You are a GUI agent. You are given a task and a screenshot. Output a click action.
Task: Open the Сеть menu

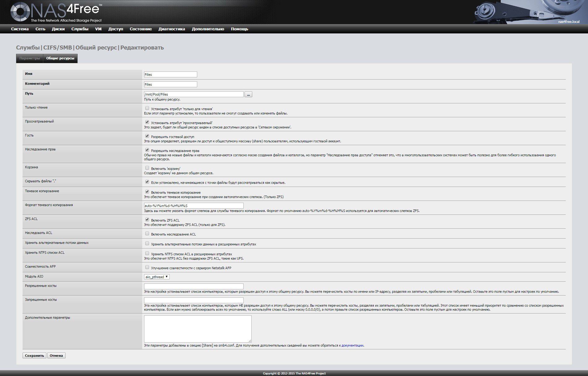pyautogui.click(x=40, y=29)
